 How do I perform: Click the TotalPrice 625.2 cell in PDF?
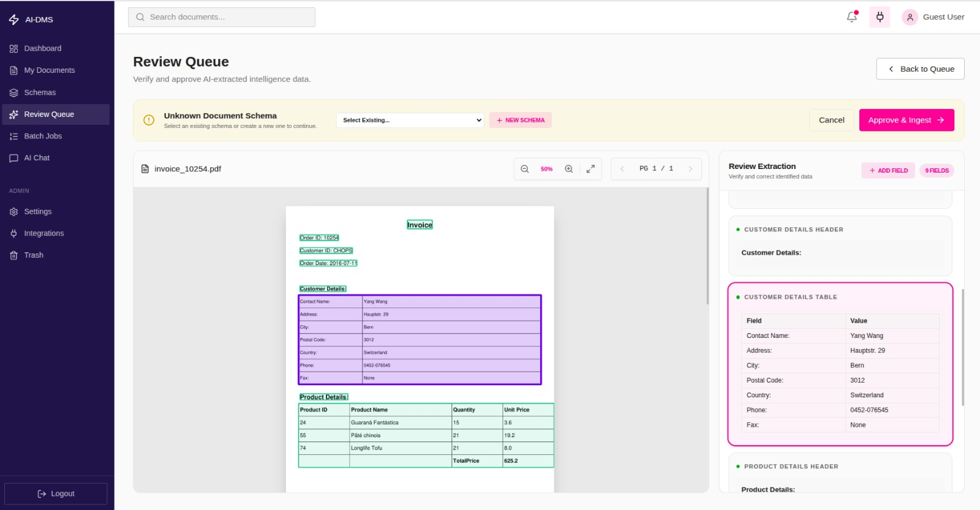pos(527,461)
